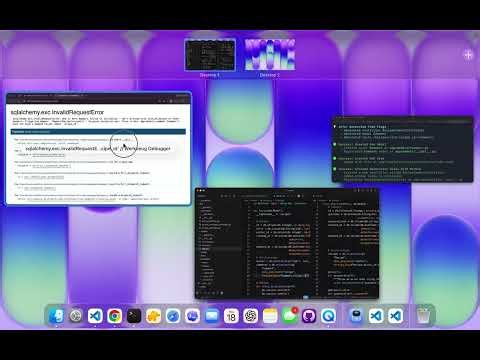Open Google Chrome from the Dock
Screen dimensions: 480x360
coord(115,316)
